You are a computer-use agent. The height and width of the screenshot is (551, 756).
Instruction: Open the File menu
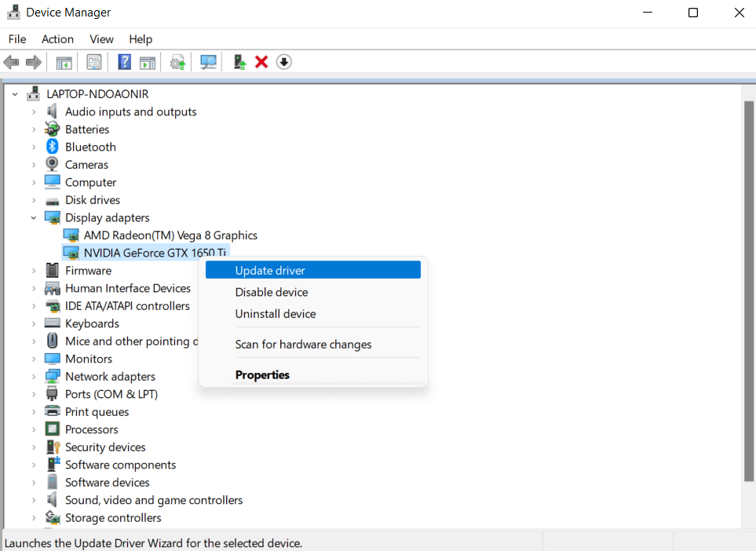(x=17, y=39)
